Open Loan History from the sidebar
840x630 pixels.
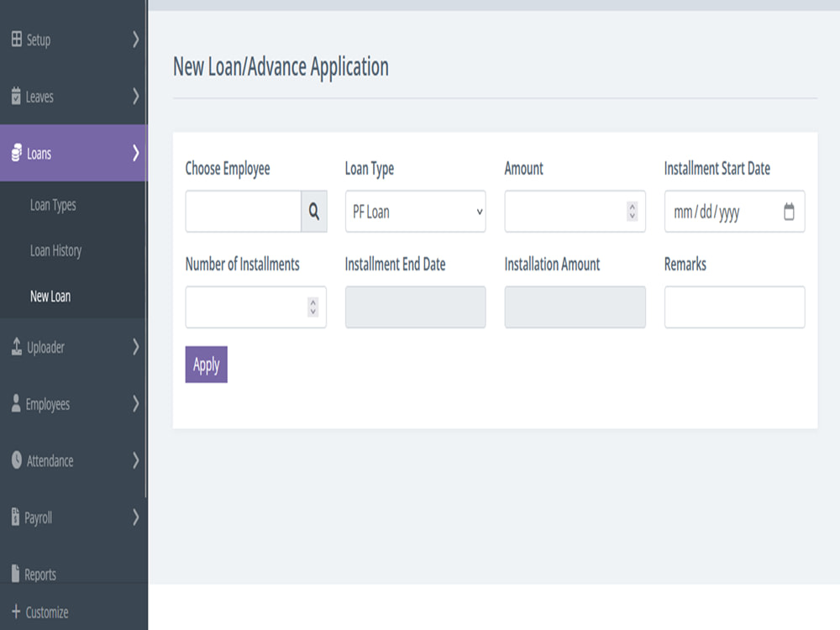pyautogui.click(x=53, y=250)
